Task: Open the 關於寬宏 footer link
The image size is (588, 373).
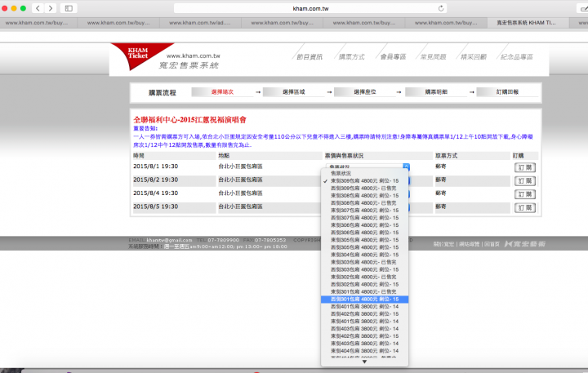Action: click(443, 244)
